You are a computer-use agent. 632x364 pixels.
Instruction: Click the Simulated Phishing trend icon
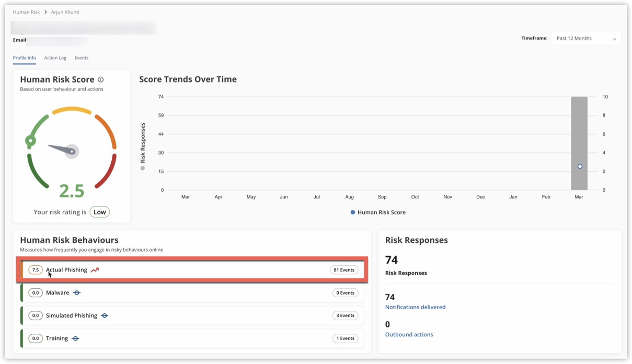(x=105, y=316)
